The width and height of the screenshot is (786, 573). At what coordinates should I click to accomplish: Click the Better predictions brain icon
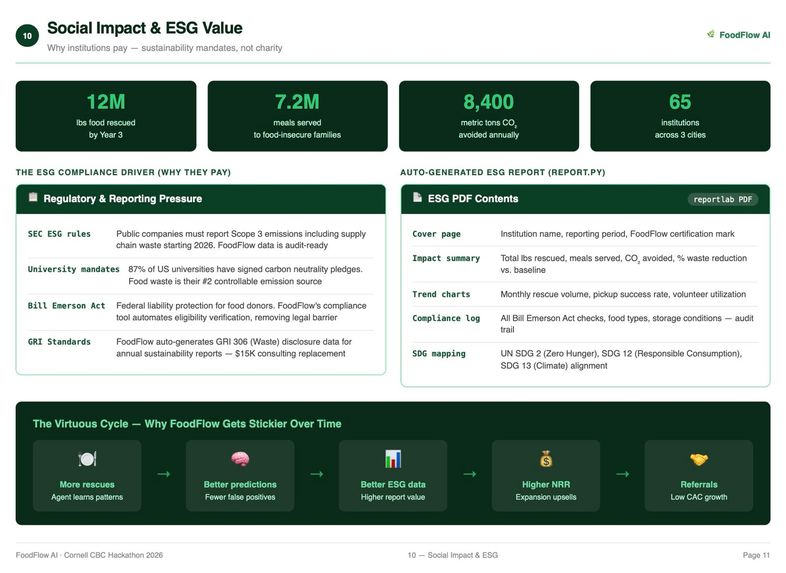[x=240, y=458]
